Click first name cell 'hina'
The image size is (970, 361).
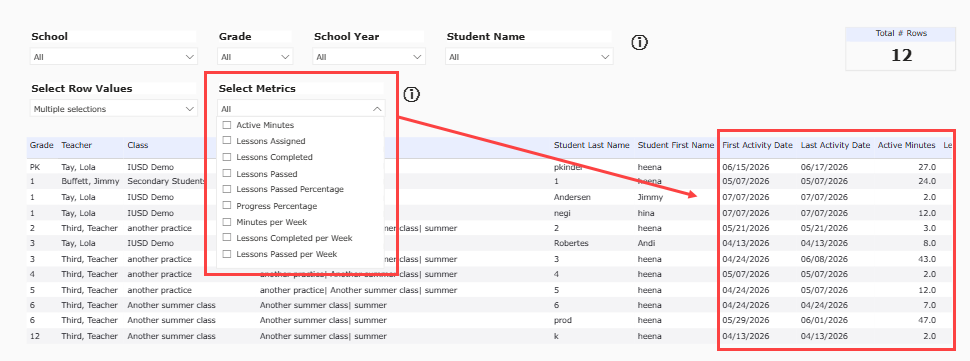point(646,213)
